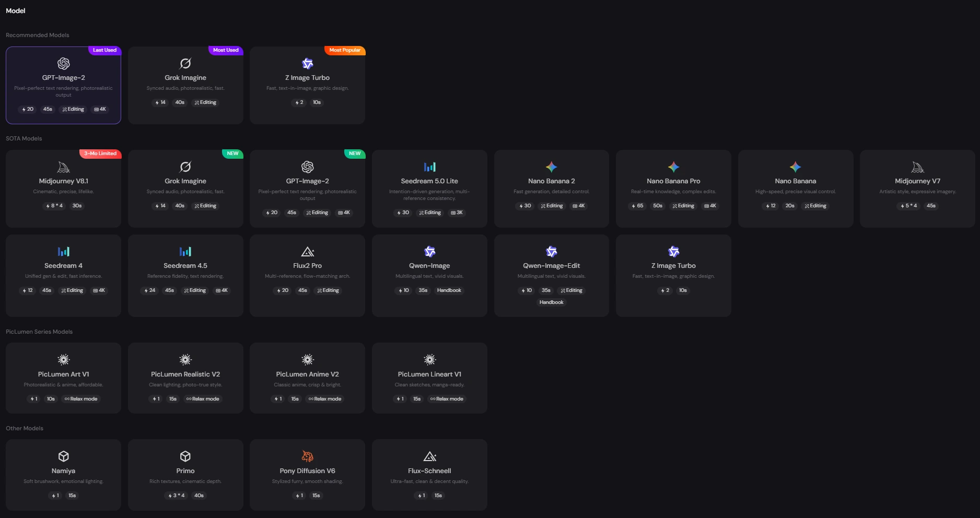980x518 pixels.
Task: Click the Pony Diffusion V6 unicorn icon
Action: [x=308, y=456]
